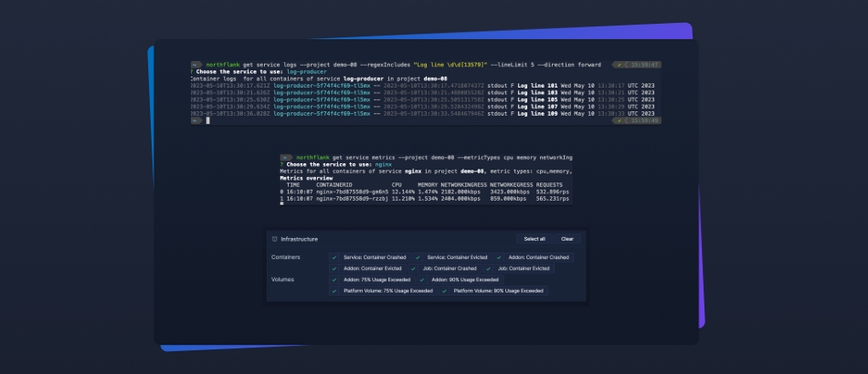Toggle Job: Container Evicted checkbox
This screenshot has width=868, height=374.
tap(488, 268)
